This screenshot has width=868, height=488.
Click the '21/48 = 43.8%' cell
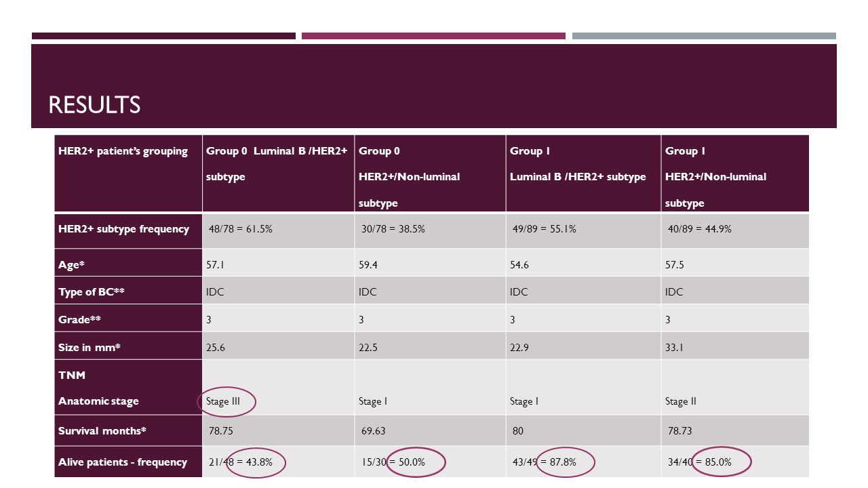pyautogui.click(x=278, y=462)
